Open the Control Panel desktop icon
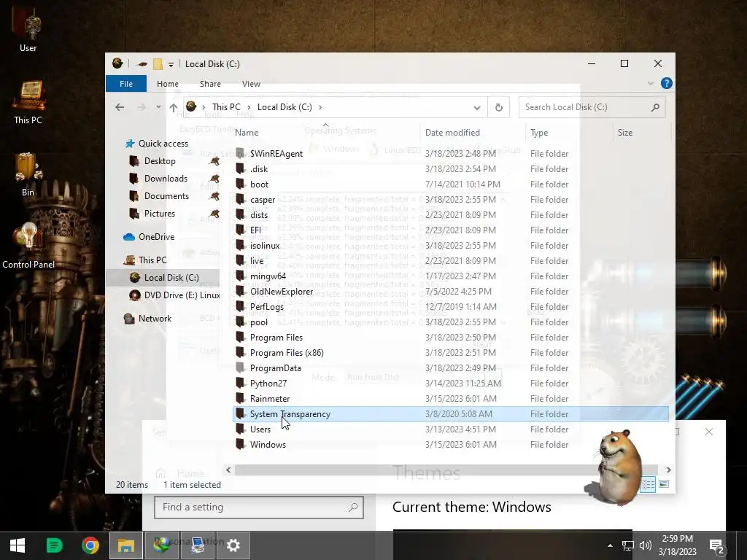 pyautogui.click(x=28, y=246)
